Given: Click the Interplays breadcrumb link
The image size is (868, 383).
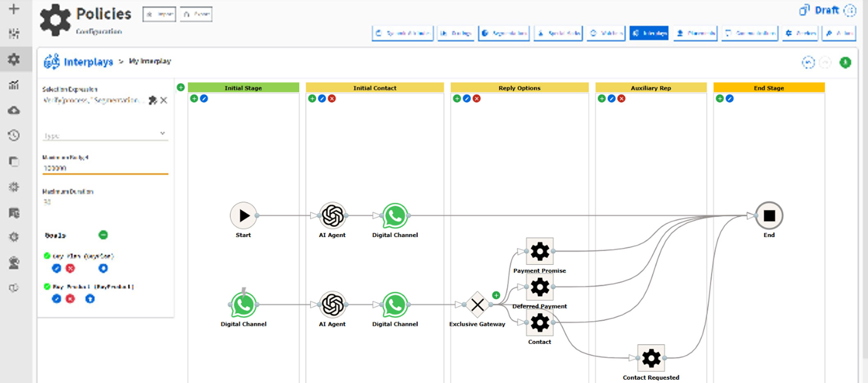Looking at the screenshot, I should pos(88,62).
